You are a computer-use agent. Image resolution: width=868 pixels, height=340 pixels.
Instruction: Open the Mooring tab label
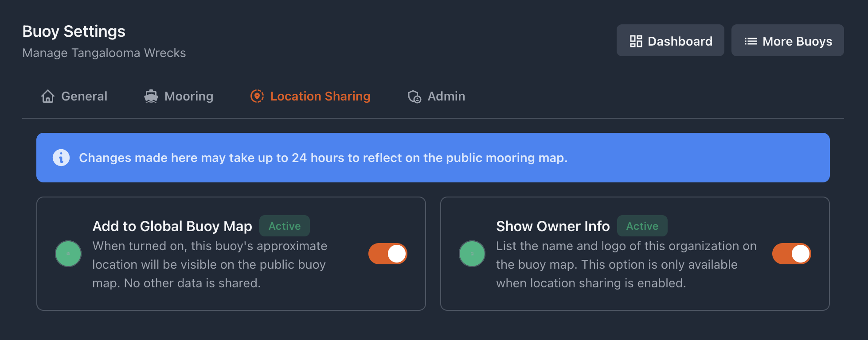point(189,96)
